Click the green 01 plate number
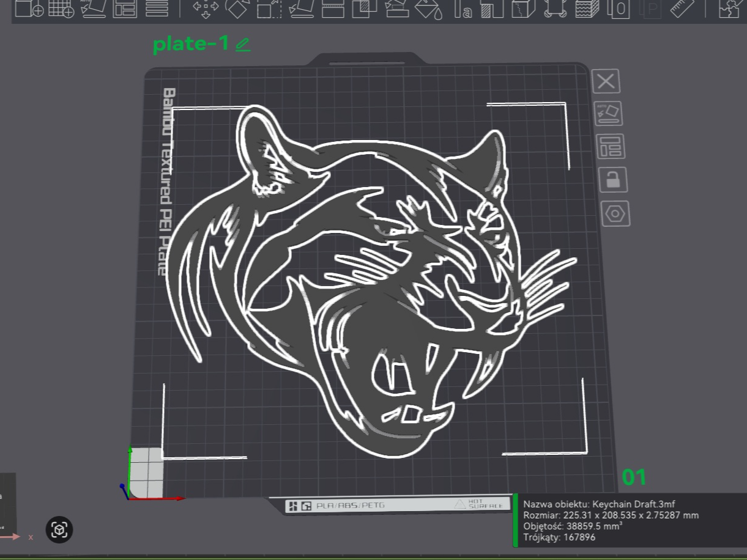This screenshot has width=747, height=560. coord(634,477)
